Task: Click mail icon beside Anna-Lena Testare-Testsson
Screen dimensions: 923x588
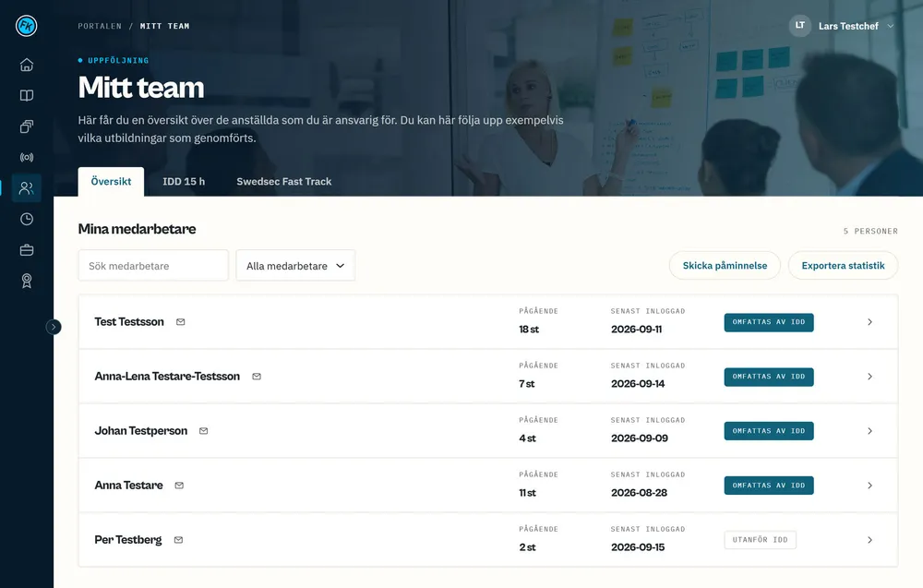Action: [x=257, y=377]
